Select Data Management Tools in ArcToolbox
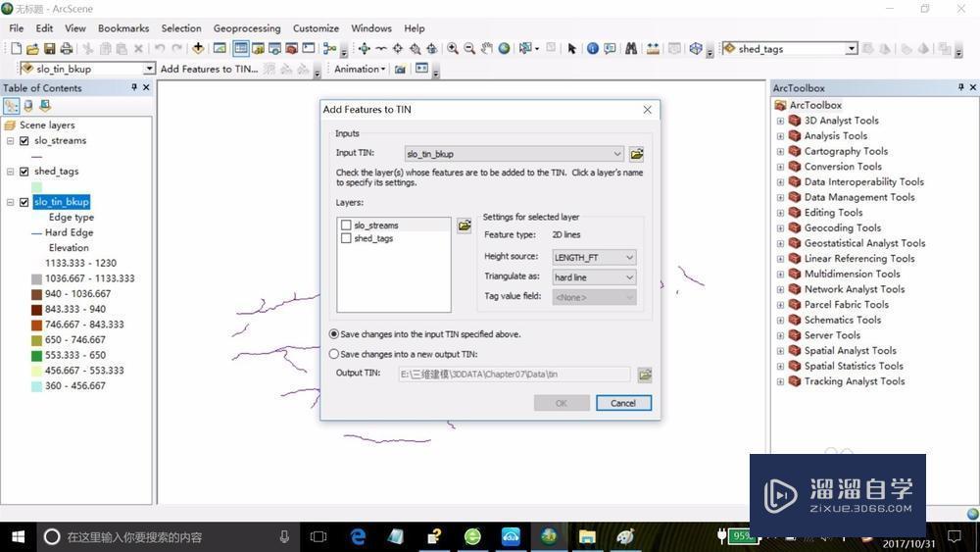 coord(859,197)
